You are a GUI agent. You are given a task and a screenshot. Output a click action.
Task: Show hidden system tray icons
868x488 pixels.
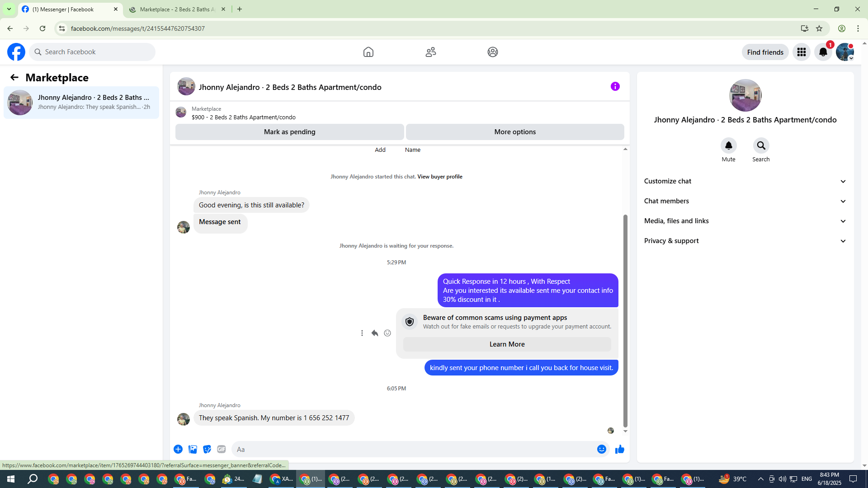[760, 479]
